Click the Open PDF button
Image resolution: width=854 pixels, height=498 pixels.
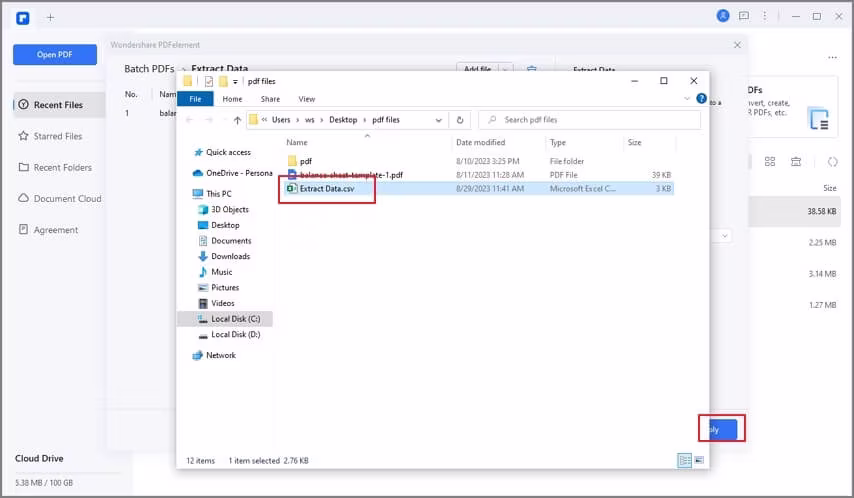click(x=55, y=54)
